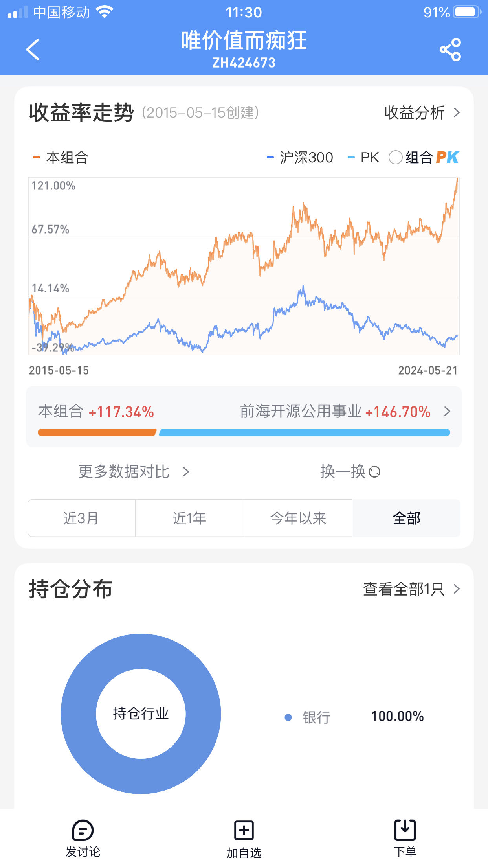
Task: Tap the share icon in header
Action: [x=450, y=50]
